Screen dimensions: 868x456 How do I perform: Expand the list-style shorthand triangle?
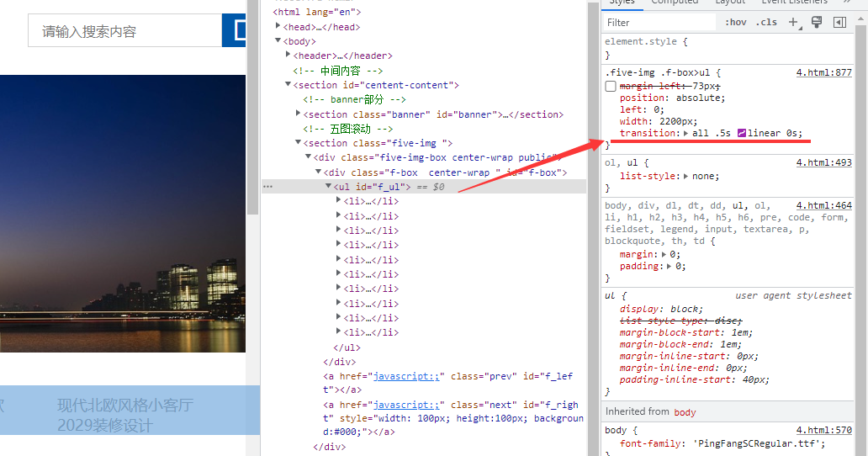(x=685, y=177)
